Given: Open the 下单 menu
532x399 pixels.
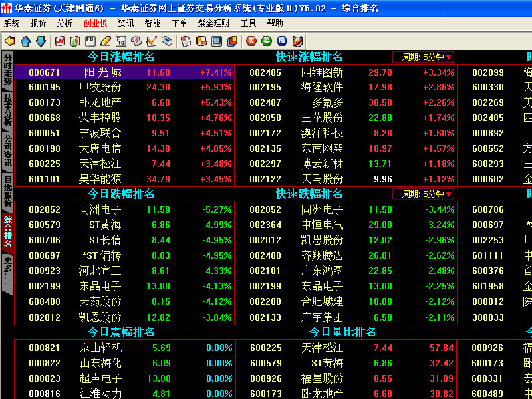Looking at the screenshot, I should point(179,23).
